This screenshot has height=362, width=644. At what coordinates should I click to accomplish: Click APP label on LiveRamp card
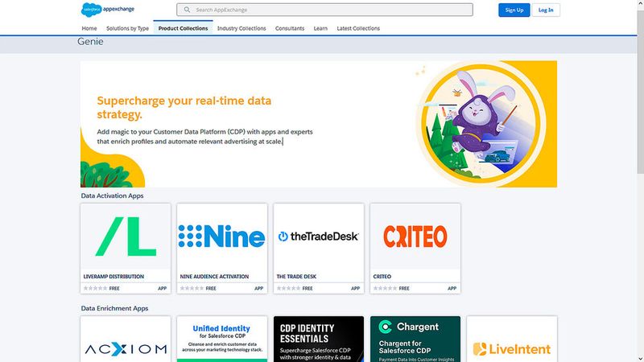[x=163, y=289]
